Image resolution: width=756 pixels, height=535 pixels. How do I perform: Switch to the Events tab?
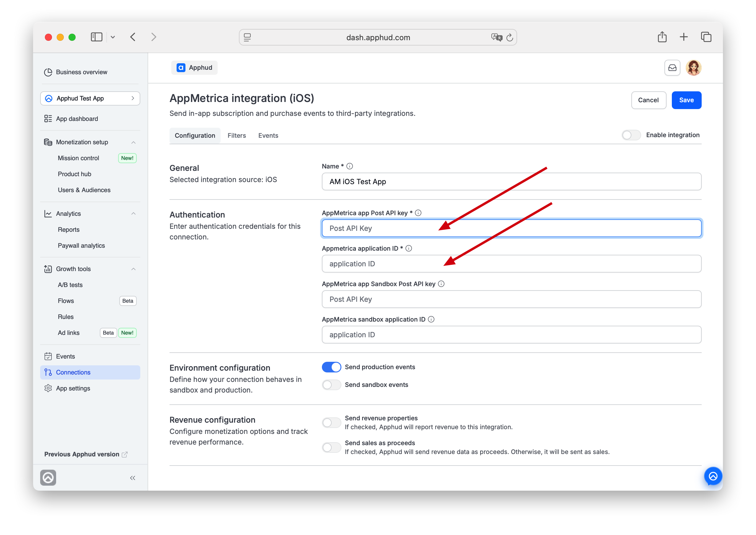click(268, 135)
